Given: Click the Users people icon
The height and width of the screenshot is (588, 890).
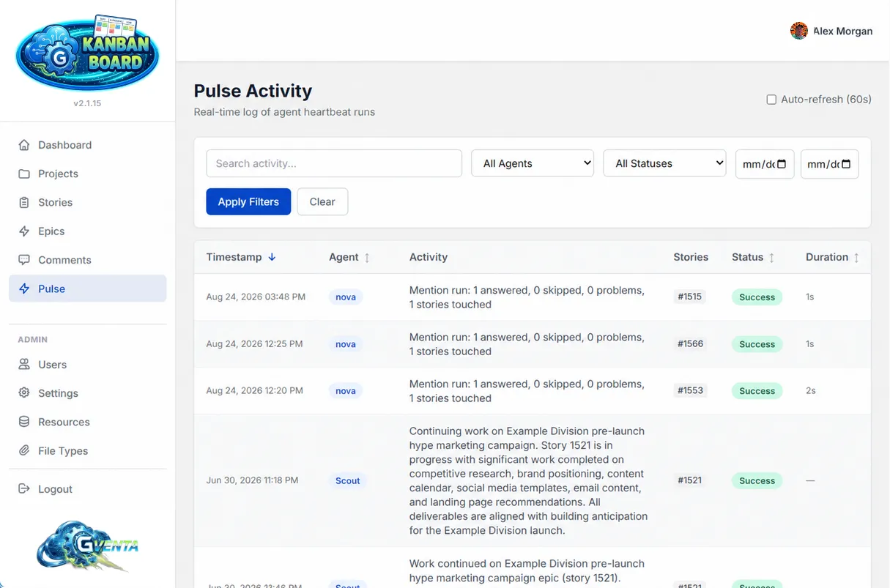Looking at the screenshot, I should point(24,364).
